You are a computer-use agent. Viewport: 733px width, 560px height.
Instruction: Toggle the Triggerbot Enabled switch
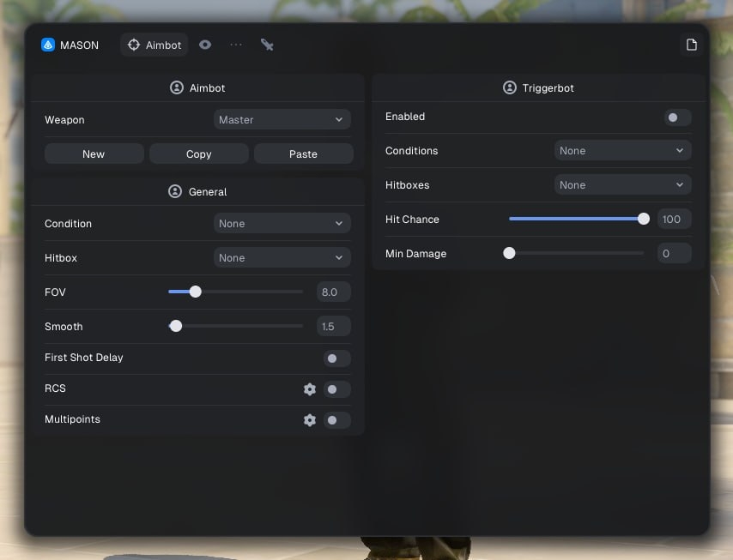(x=677, y=117)
